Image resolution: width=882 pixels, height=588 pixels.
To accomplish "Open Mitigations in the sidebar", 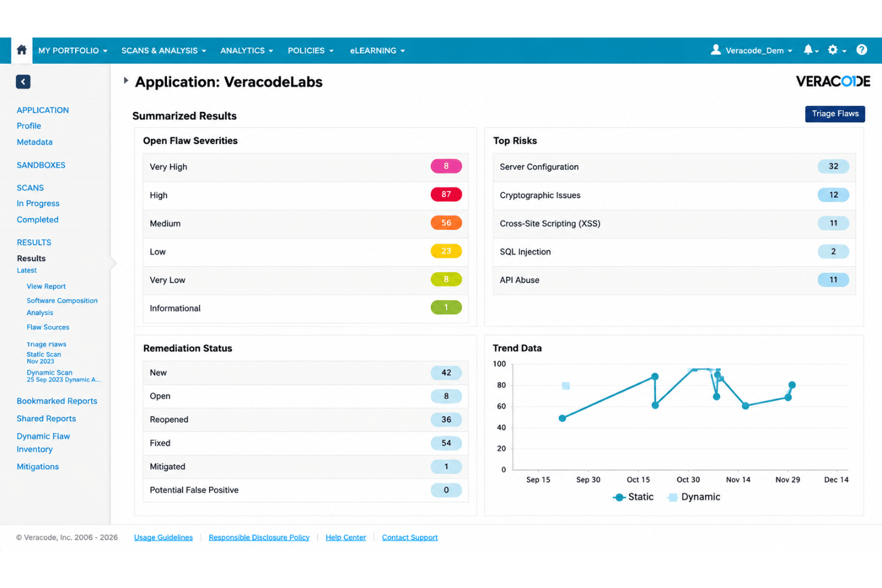I will pyautogui.click(x=38, y=466).
